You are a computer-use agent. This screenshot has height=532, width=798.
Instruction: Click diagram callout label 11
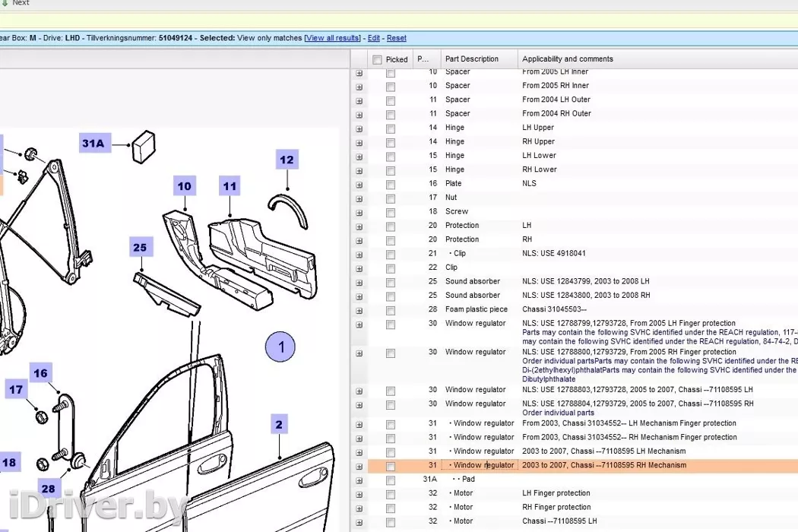(x=230, y=186)
